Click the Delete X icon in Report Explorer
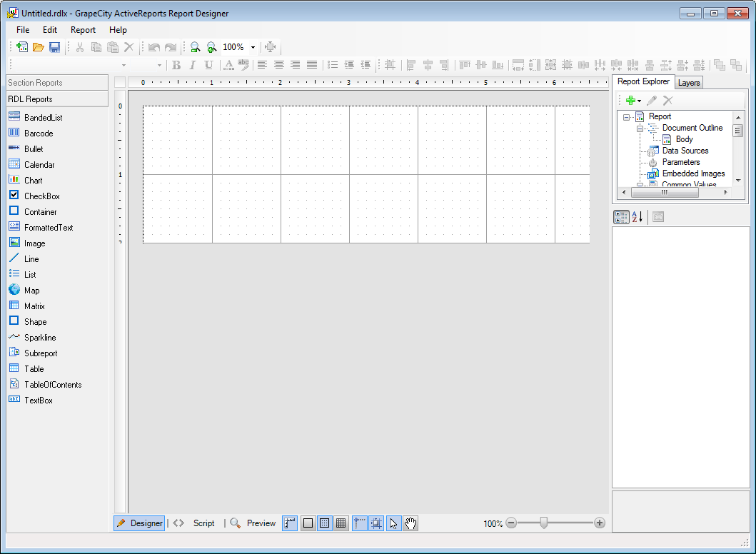Image resolution: width=756 pixels, height=554 pixels. tap(667, 100)
